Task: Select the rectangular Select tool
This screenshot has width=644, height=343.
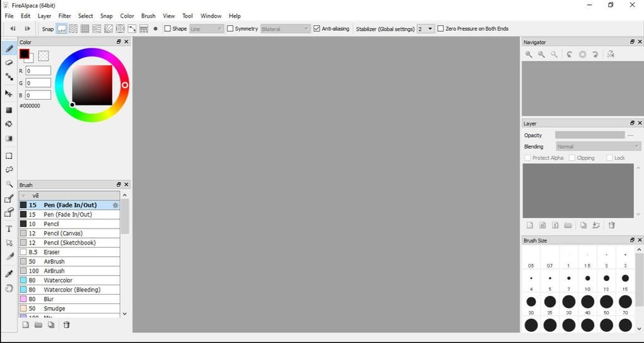Action: pyautogui.click(x=9, y=156)
